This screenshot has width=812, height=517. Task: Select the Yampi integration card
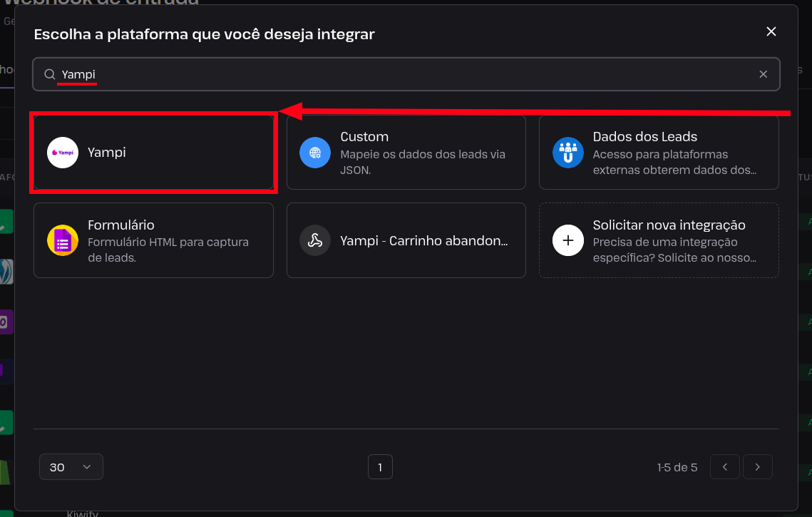point(153,153)
